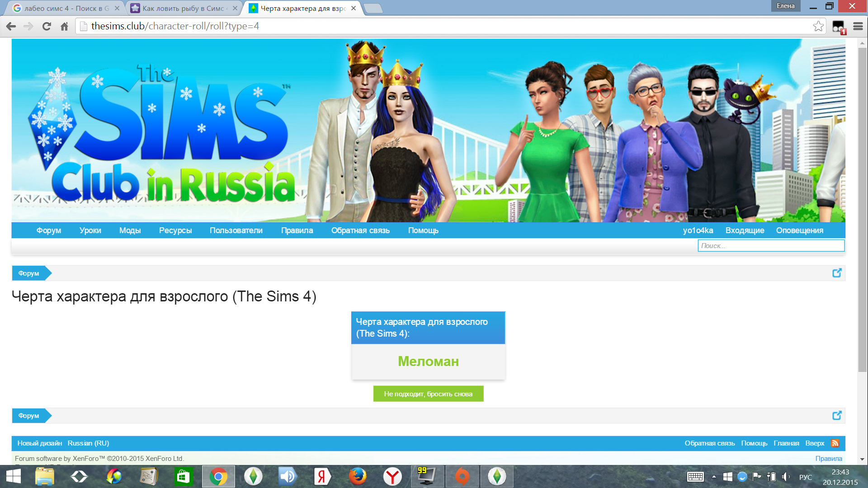Go back with the browser back arrow
868x488 pixels.
(11, 26)
